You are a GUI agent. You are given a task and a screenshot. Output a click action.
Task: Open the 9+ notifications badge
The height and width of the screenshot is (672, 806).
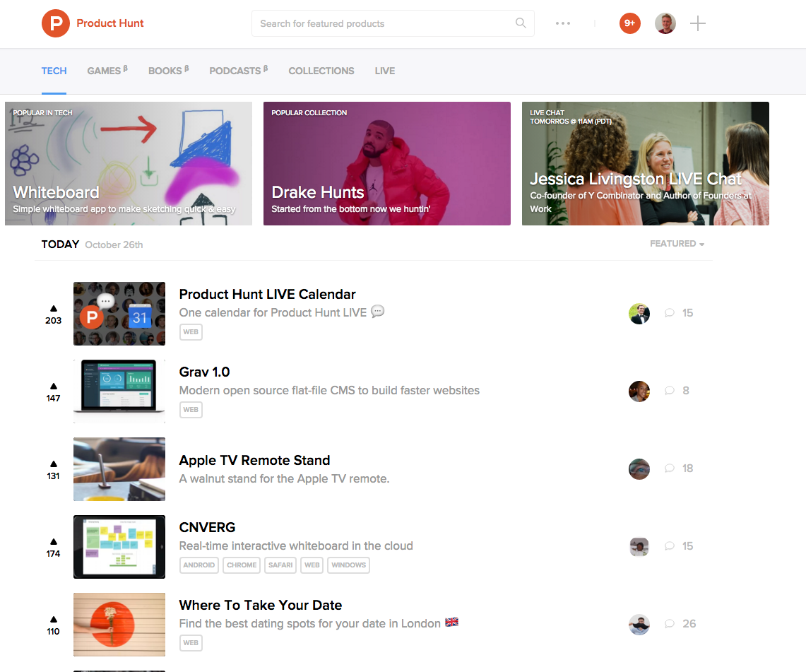tap(629, 23)
